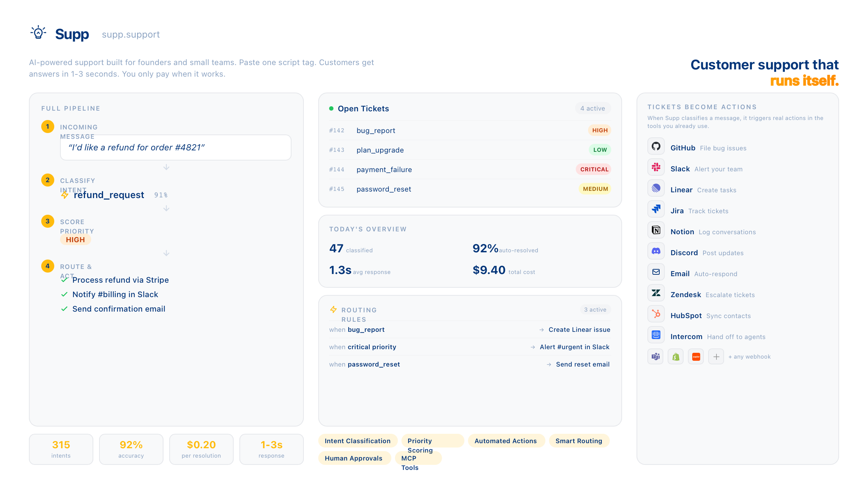Click the CRITICAL priority badge
This screenshot has width=868, height=488.
point(594,170)
